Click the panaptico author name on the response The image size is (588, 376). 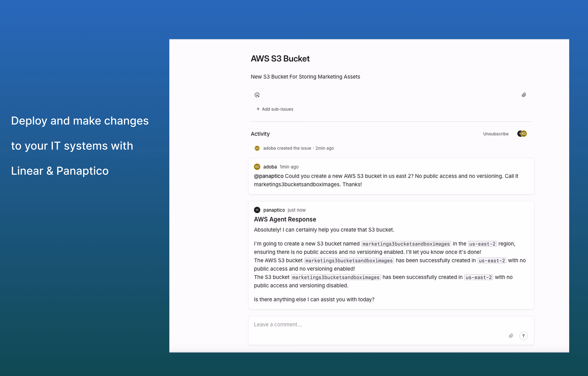[x=274, y=210]
